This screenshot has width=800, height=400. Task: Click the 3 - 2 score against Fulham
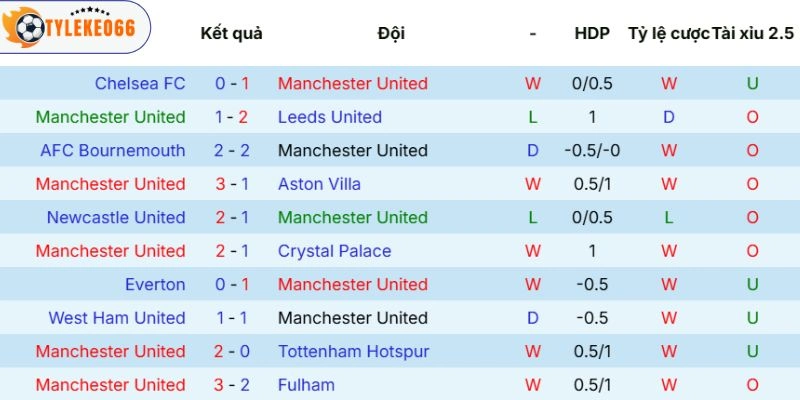point(232,385)
